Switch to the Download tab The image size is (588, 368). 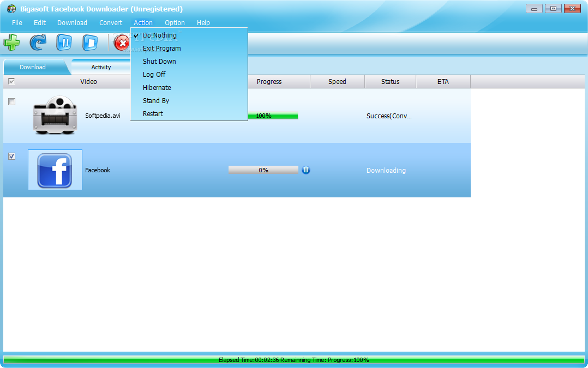click(x=33, y=67)
